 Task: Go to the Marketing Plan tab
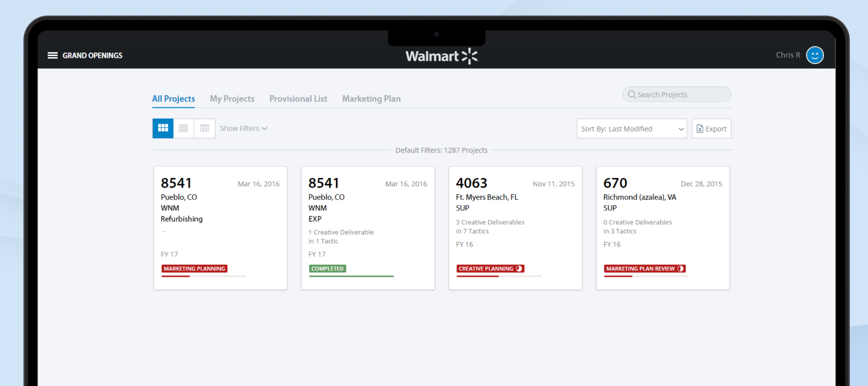[x=371, y=99]
